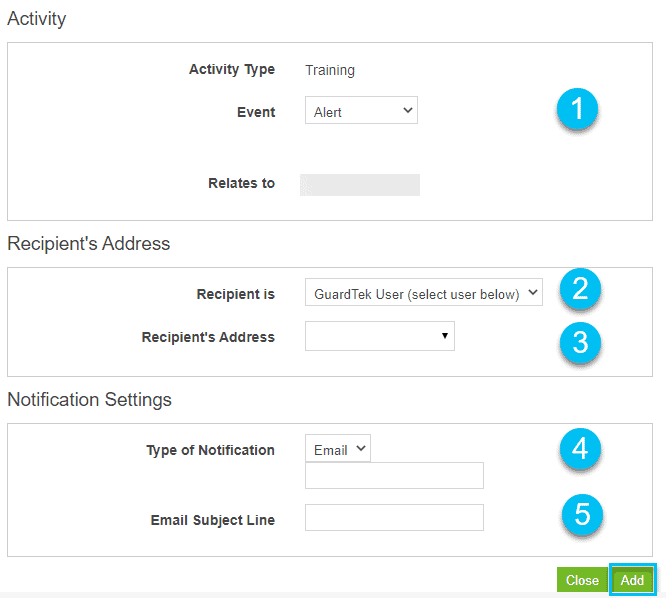666x598 pixels.
Task: Click the Close button
Action: pos(582,580)
